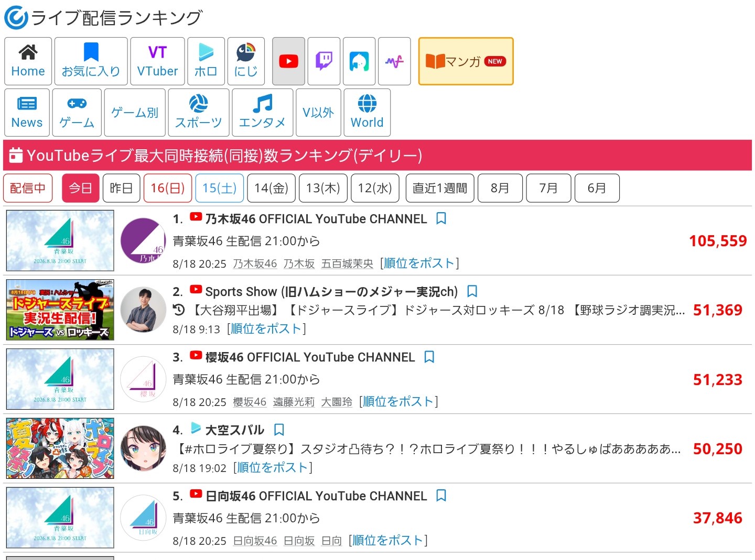Image resolution: width=755 pixels, height=560 pixels.
Task: Select the YouTube platform filter
Action: click(288, 61)
